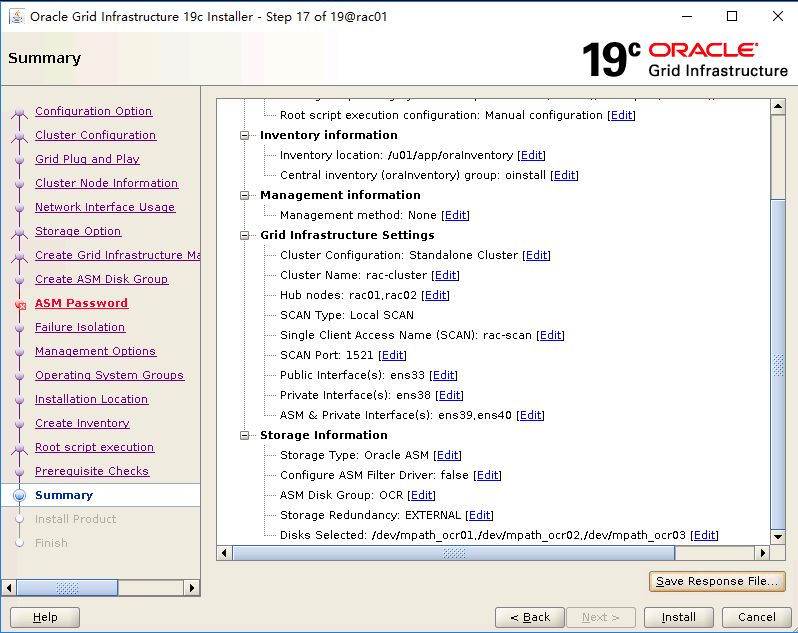
Task: Edit the Inventory location setting
Action: pos(531,155)
